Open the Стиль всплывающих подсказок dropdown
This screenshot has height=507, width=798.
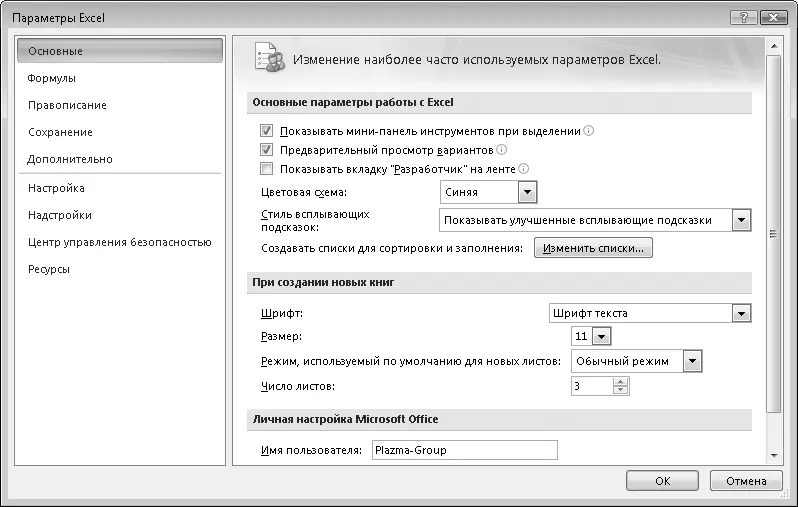tap(742, 220)
